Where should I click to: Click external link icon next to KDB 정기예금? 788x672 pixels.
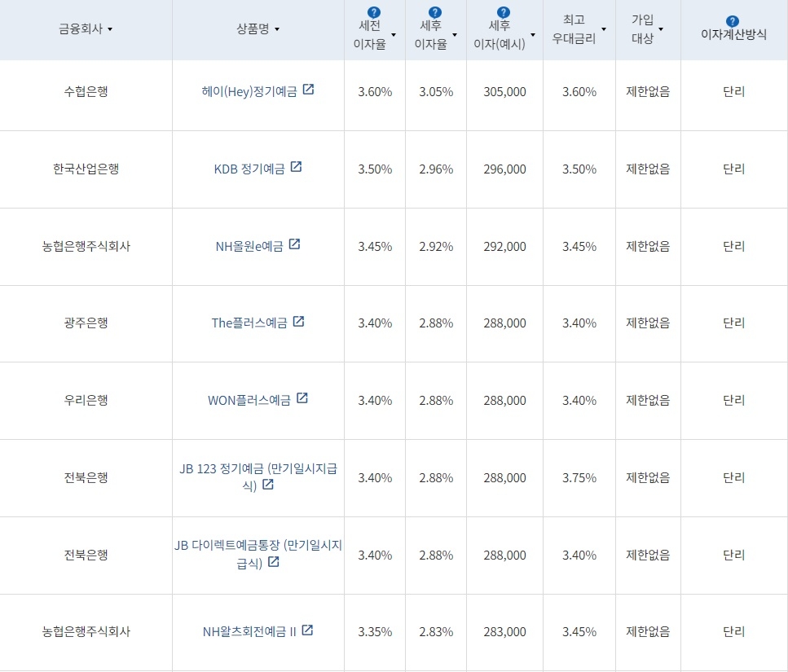coord(296,167)
